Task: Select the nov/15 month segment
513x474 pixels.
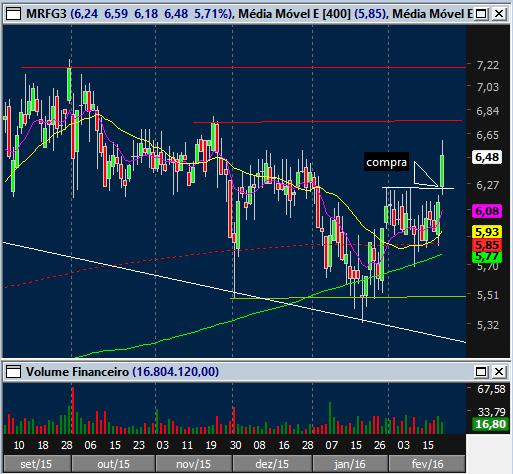Action: [194, 464]
